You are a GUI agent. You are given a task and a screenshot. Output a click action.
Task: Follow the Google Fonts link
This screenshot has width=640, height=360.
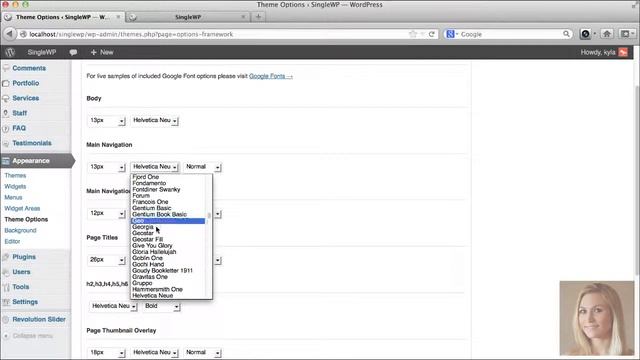pyautogui.click(x=271, y=76)
